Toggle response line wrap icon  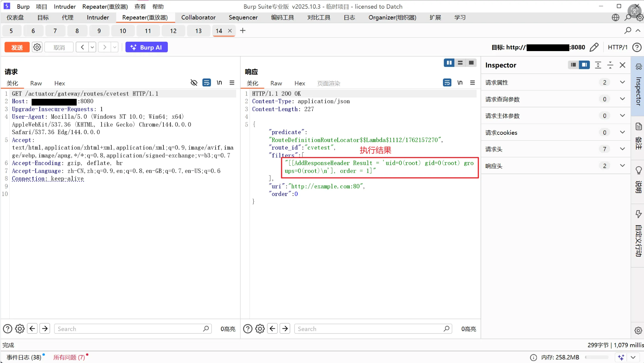[x=447, y=83]
